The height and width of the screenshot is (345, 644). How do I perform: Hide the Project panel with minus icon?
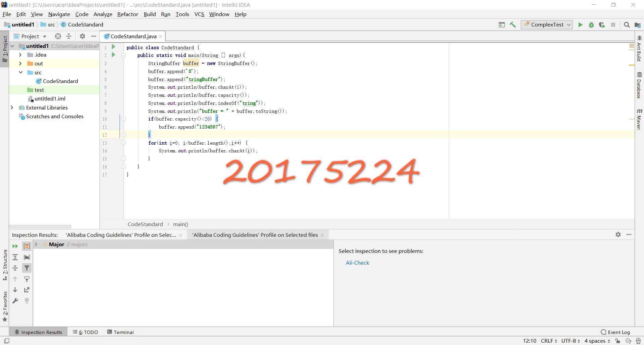[x=94, y=36]
